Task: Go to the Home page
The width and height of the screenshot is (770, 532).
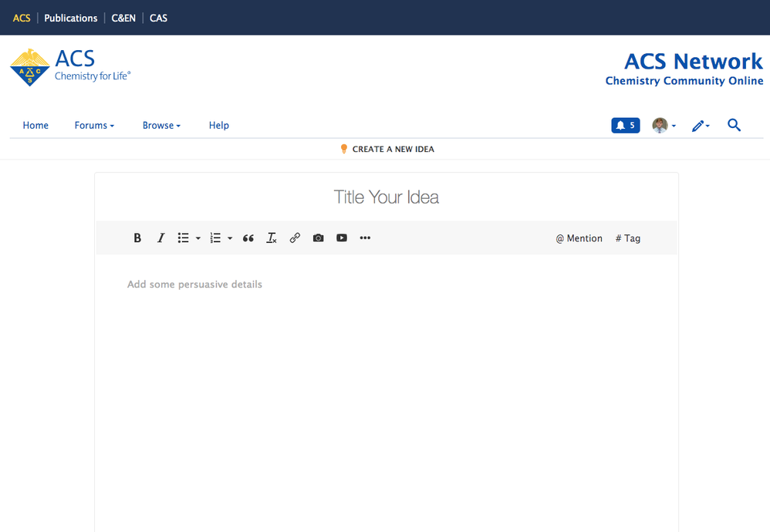Action: coord(35,126)
